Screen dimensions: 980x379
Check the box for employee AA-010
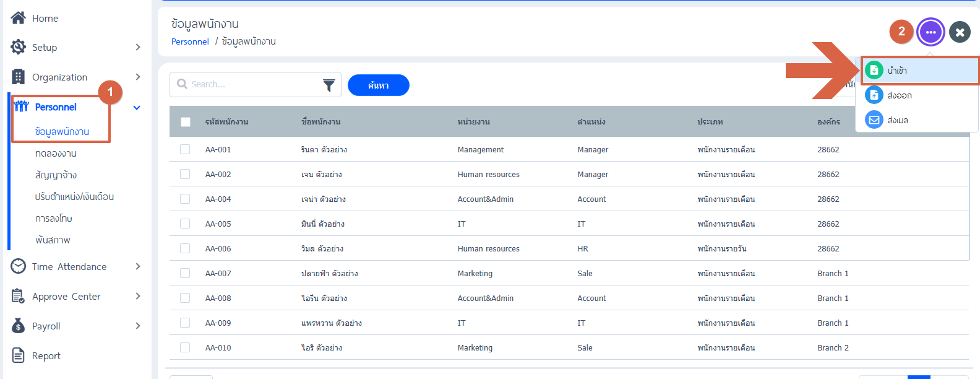tap(185, 347)
